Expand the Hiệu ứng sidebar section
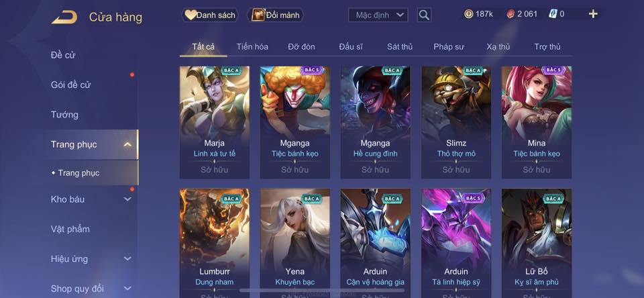Image resolution: width=644 pixels, height=298 pixels. (127, 258)
